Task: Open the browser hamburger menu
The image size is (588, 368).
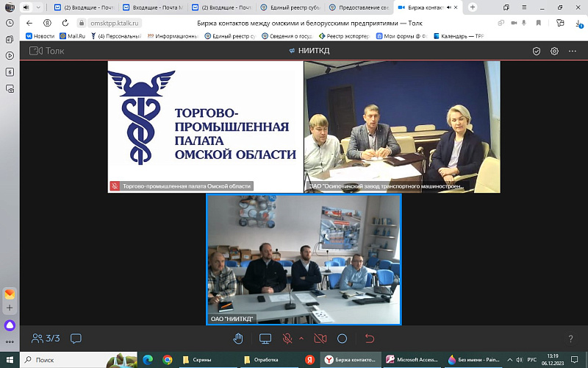Action: point(525,7)
